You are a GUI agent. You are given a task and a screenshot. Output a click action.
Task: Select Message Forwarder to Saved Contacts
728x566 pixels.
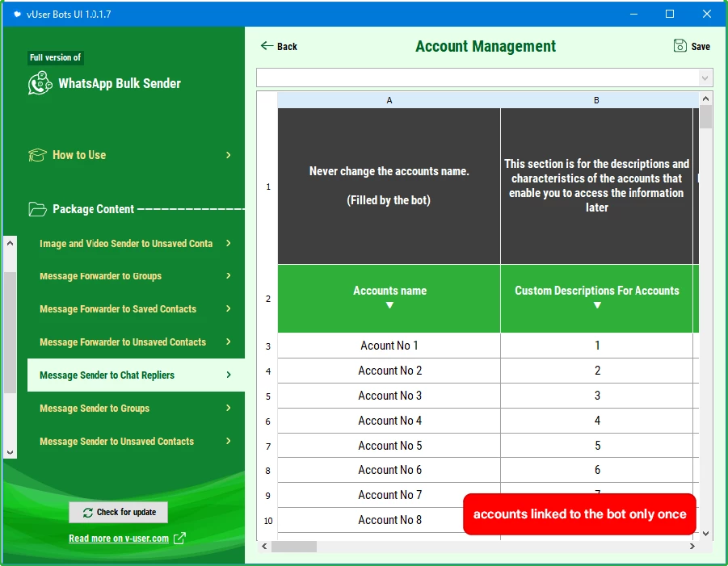[x=118, y=309]
